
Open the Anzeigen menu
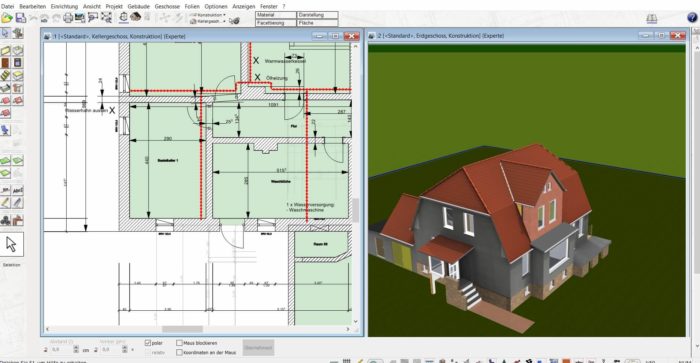click(243, 6)
